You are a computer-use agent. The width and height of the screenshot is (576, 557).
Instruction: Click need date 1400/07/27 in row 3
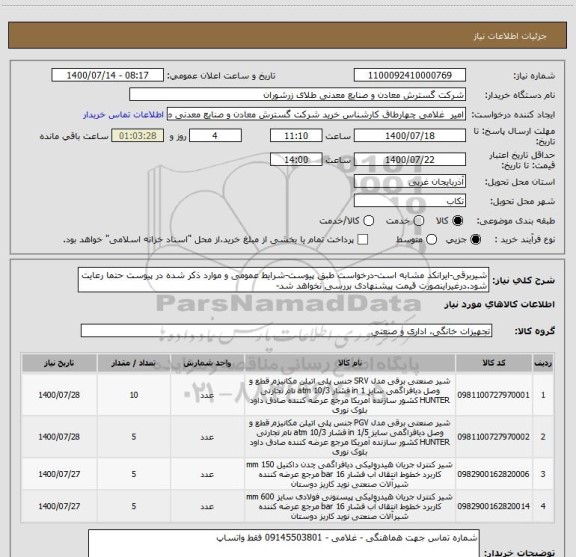(59, 474)
